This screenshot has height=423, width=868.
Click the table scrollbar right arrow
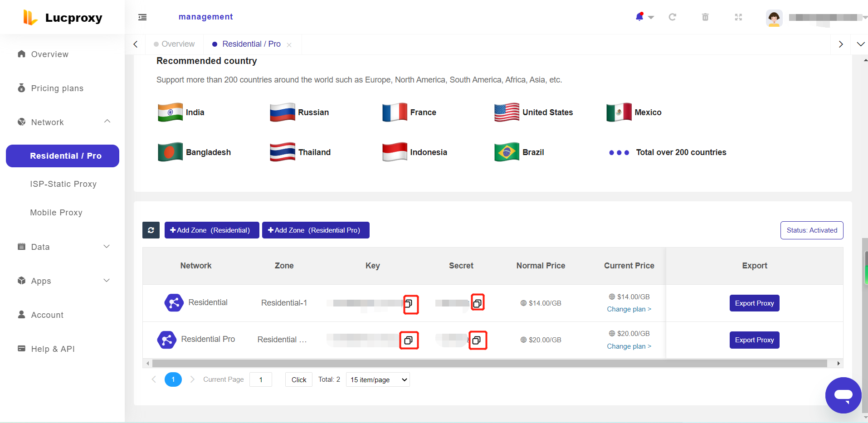[839, 364]
